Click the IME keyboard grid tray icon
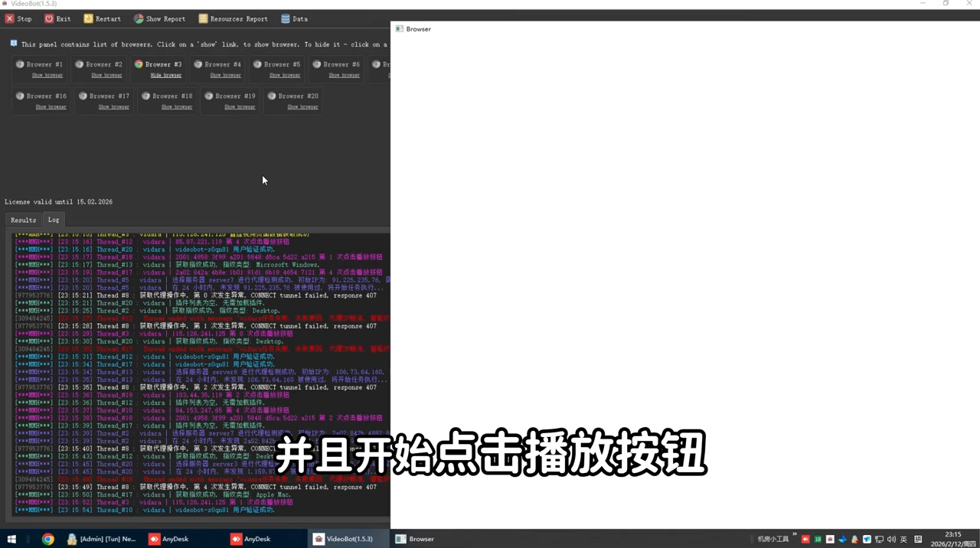The width and height of the screenshot is (980, 548). tap(918, 540)
